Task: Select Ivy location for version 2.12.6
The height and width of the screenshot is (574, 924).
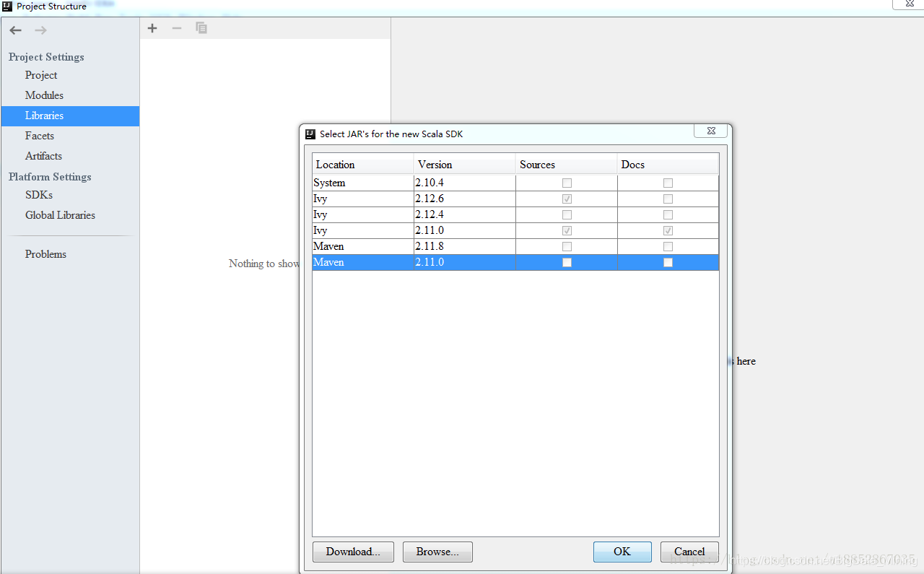Action: coord(363,199)
